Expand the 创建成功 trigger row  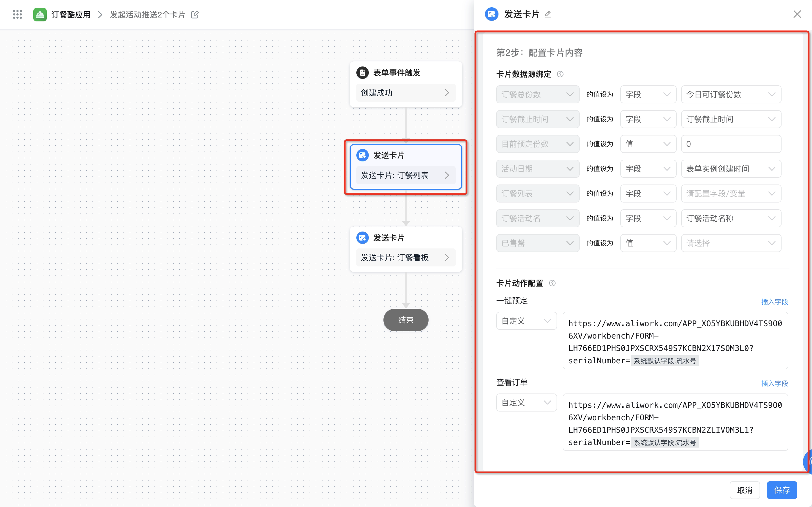(406, 93)
